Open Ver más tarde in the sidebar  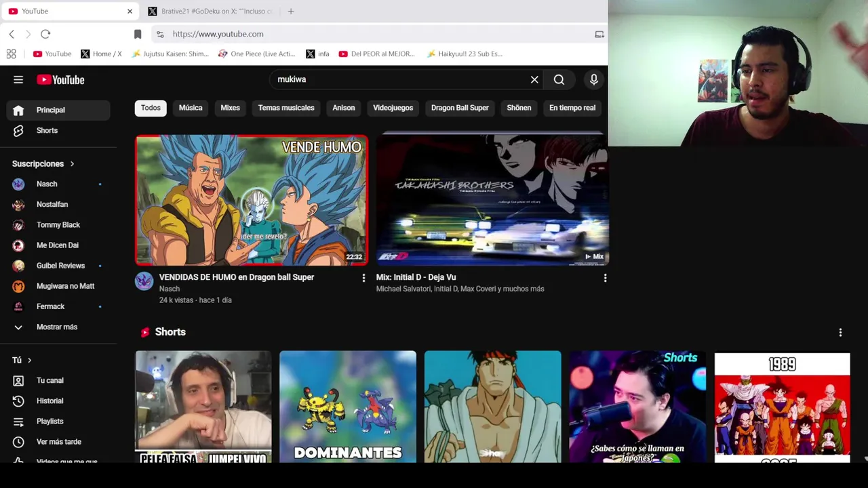[58, 442]
